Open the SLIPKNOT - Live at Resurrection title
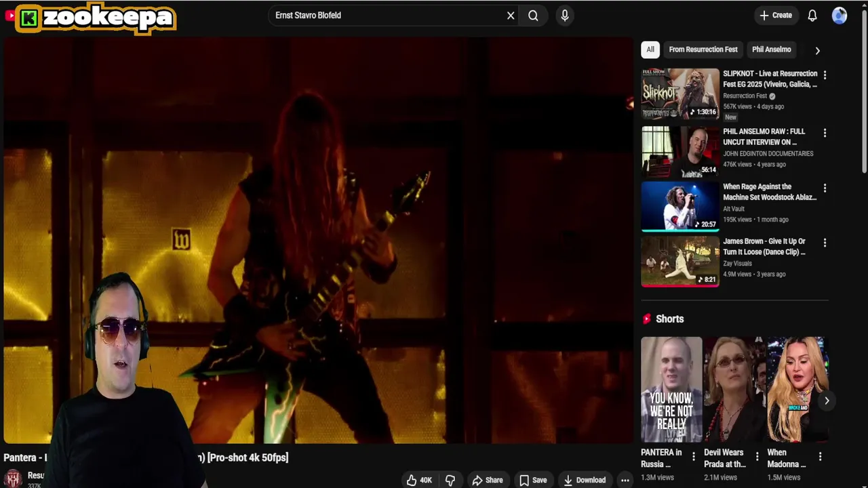868x488 pixels. pos(770,79)
